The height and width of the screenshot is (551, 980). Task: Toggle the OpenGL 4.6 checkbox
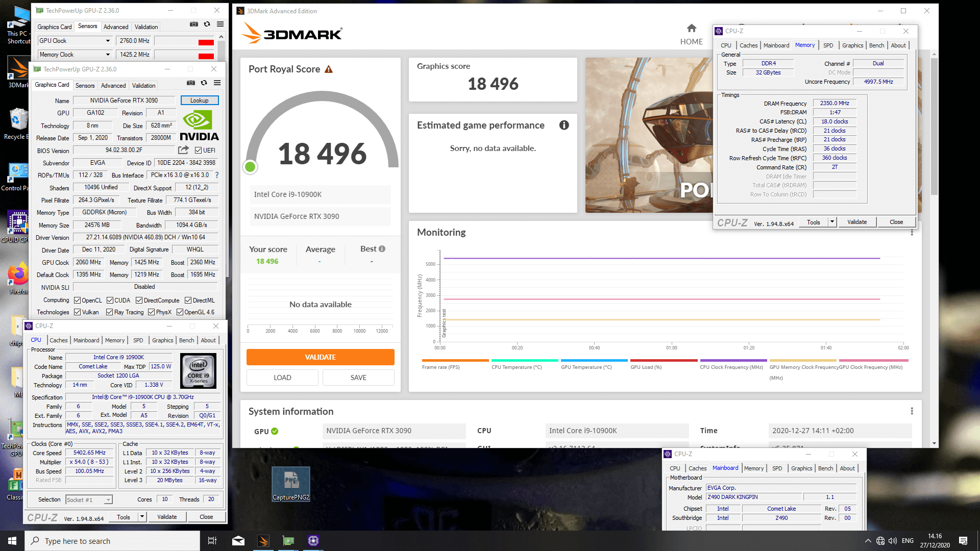pos(180,312)
